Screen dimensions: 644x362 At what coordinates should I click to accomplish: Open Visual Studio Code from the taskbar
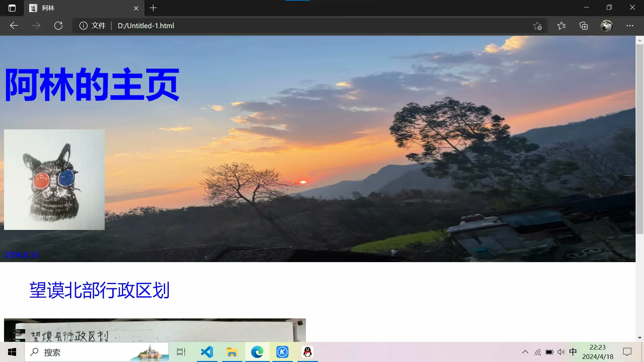point(207,352)
